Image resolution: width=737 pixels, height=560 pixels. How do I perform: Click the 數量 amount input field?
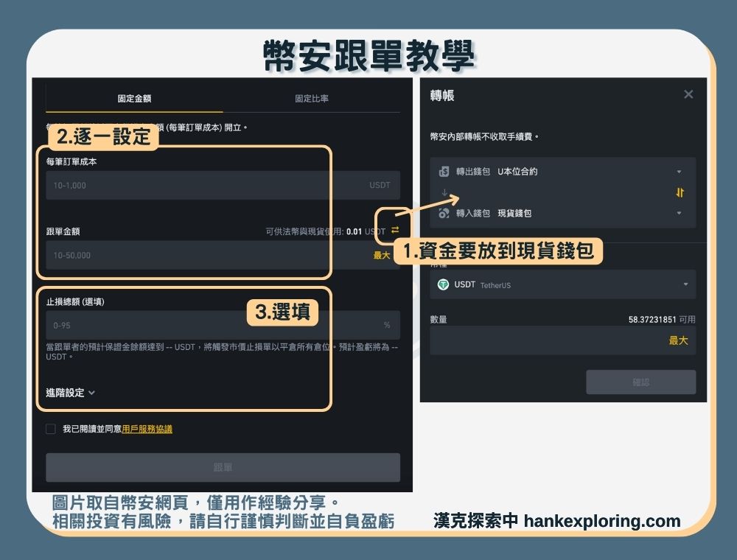point(562,340)
